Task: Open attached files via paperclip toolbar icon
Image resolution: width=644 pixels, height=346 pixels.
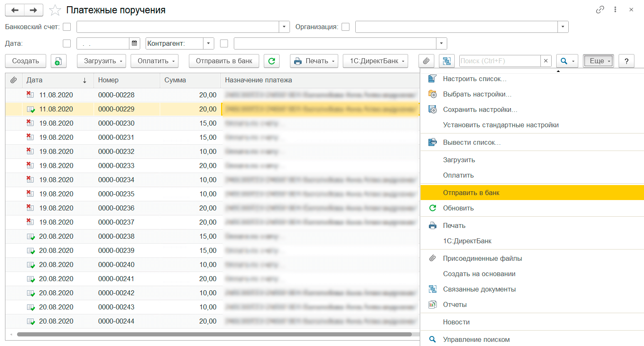Action: click(x=426, y=61)
